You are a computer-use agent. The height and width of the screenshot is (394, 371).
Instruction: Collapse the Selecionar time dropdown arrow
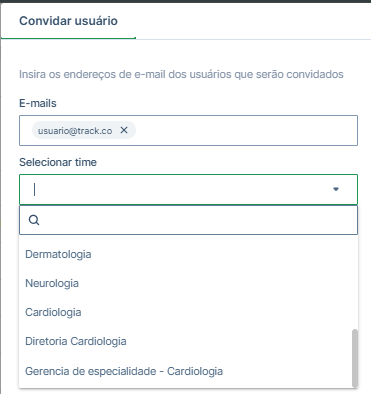point(336,189)
